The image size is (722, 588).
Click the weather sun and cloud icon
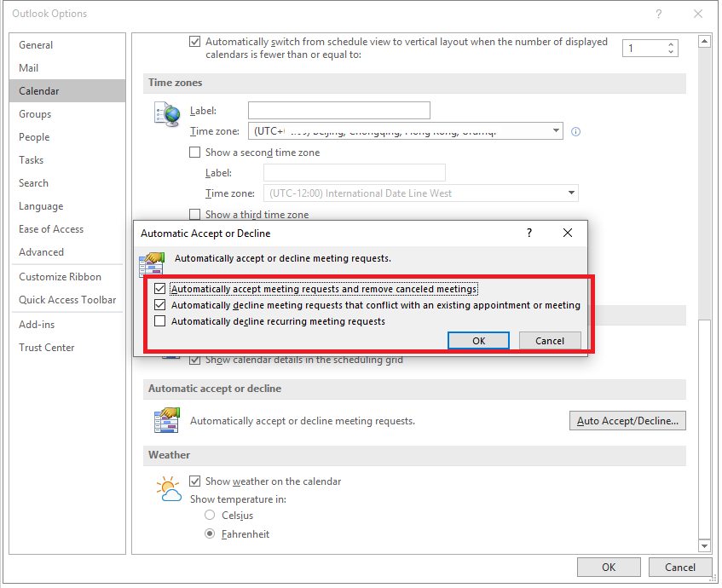pos(169,489)
